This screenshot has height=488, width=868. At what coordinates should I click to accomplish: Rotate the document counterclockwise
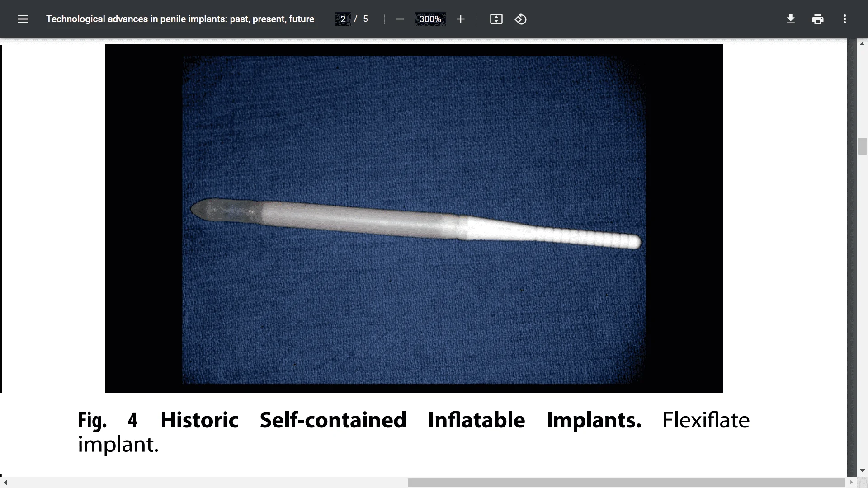click(x=520, y=19)
